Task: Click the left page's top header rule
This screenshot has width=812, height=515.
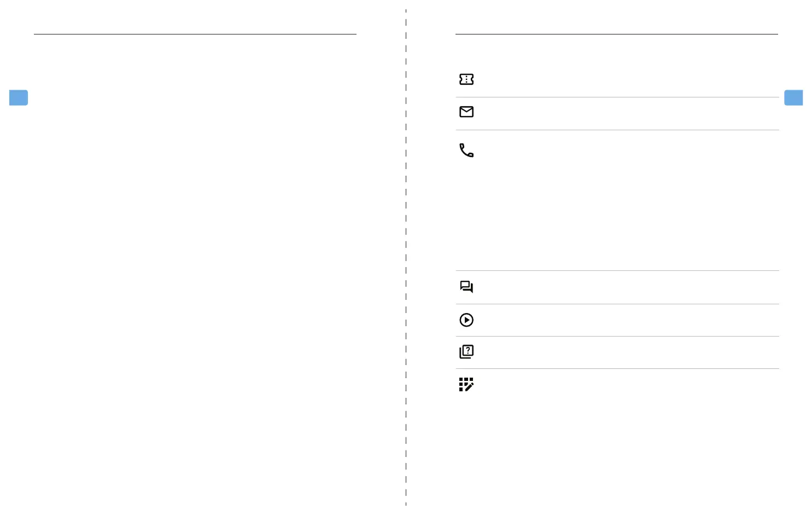Action: [x=195, y=34]
